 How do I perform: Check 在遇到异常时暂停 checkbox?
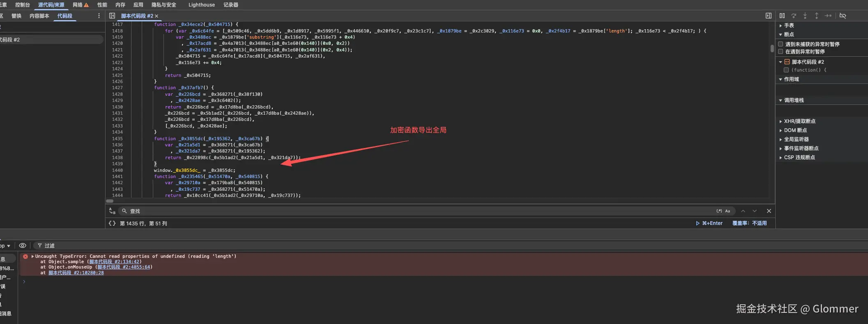781,52
